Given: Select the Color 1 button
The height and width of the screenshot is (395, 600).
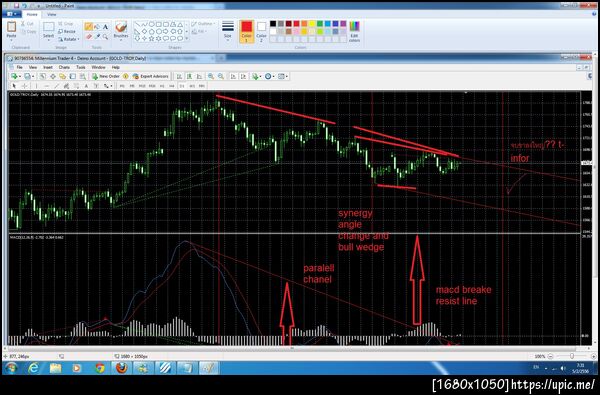Looking at the screenshot, I should coord(247,31).
